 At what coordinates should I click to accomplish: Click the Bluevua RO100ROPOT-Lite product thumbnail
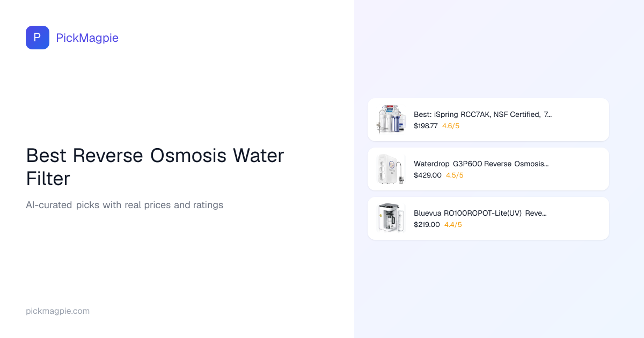coord(391,218)
